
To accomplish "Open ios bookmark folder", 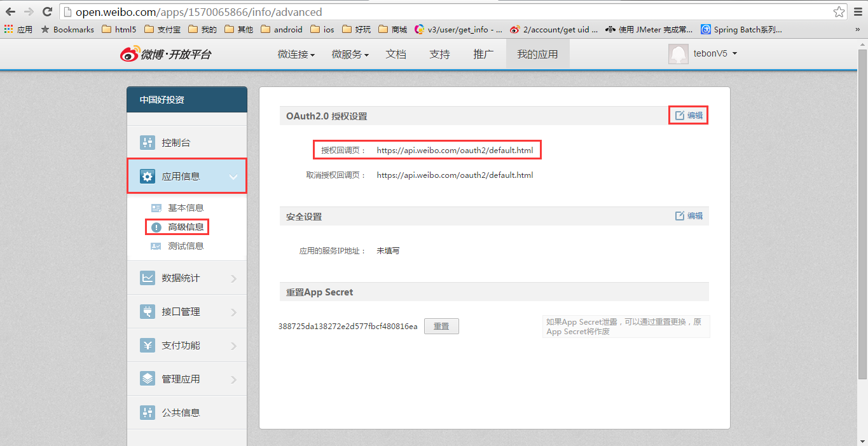I will [322, 29].
